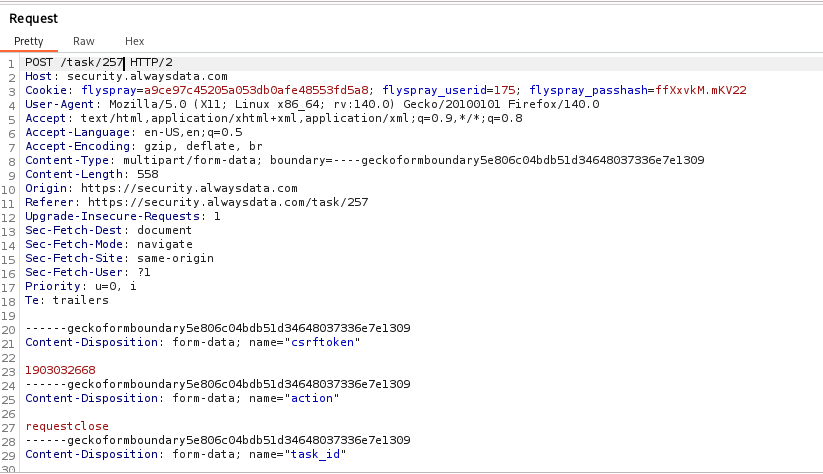Click the User-Agent header line
823x474 pixels.
(312, 104)
